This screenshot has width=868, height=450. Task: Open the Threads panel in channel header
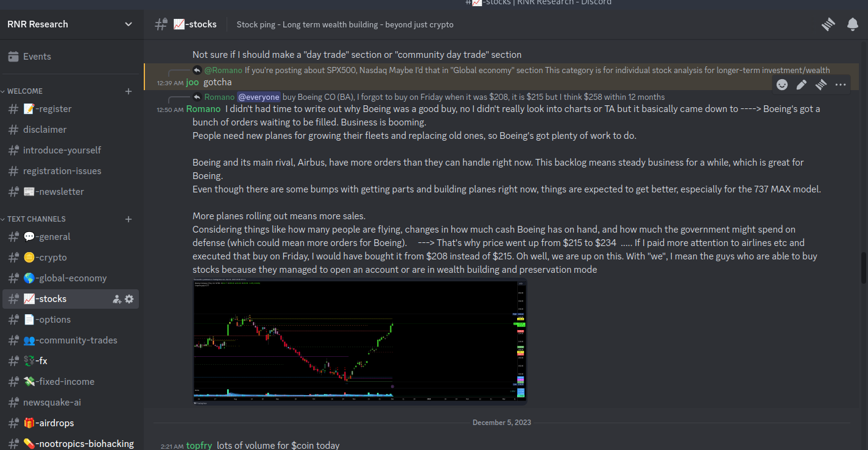click(828, 24)
